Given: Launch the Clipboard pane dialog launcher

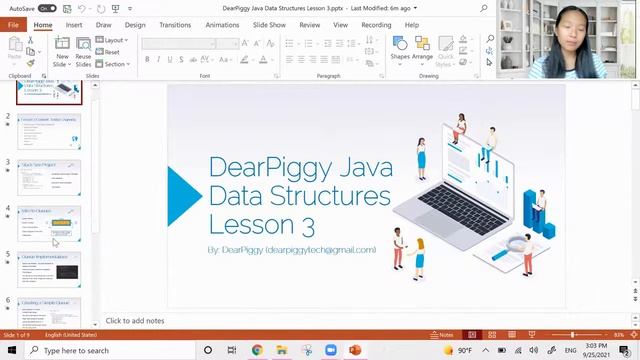Looking at the screenshot, I should point(44,76).
